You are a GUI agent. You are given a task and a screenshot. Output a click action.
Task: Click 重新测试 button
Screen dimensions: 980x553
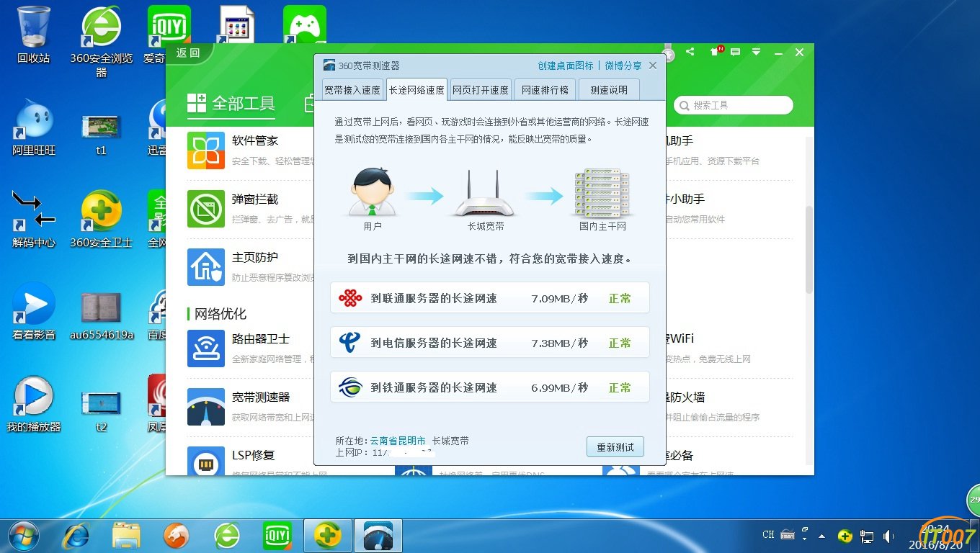(615, 447)
